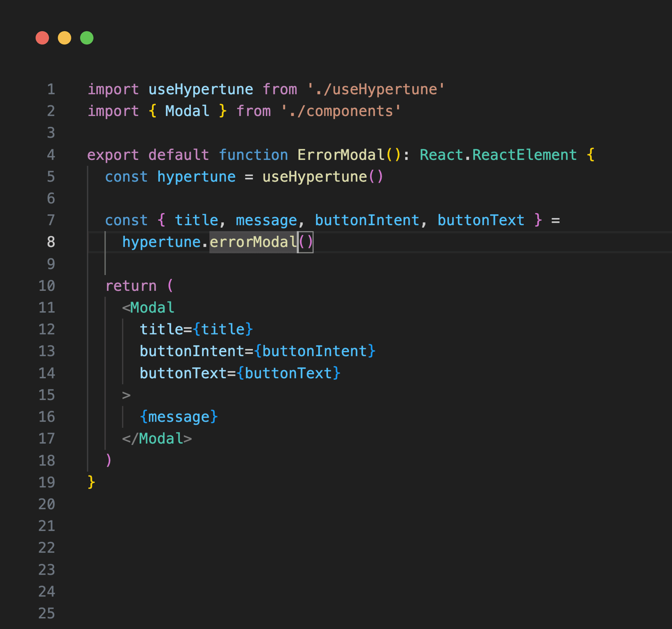The height and width of the screenshot is (629, 672).
Task: Click the './components' import path string
Action: (x=341, y=111)
